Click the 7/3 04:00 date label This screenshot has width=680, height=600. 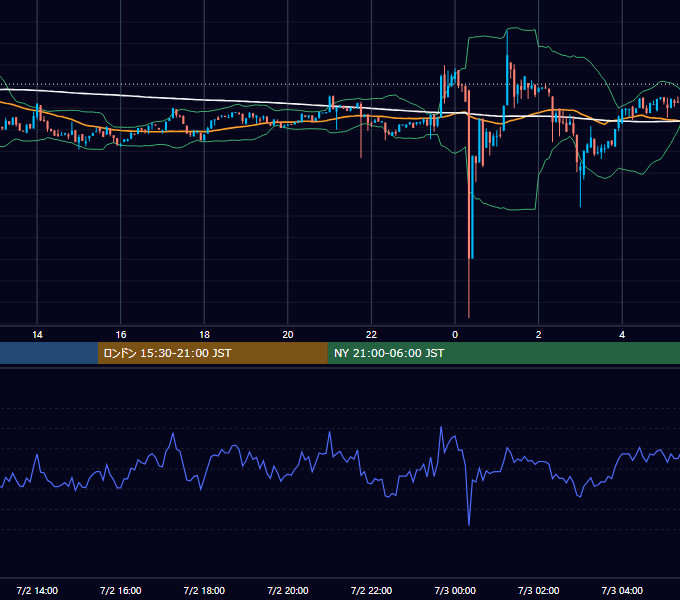pos(622,590)
